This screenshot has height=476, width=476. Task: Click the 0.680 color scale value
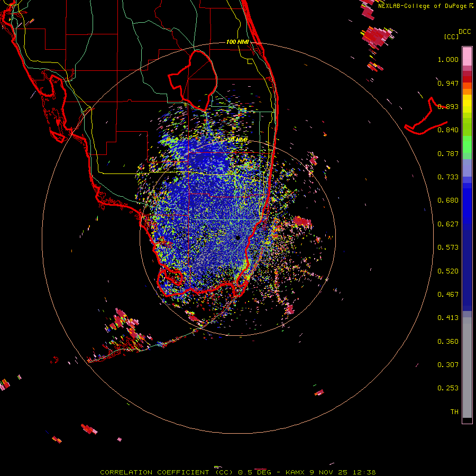click(448, 200)
